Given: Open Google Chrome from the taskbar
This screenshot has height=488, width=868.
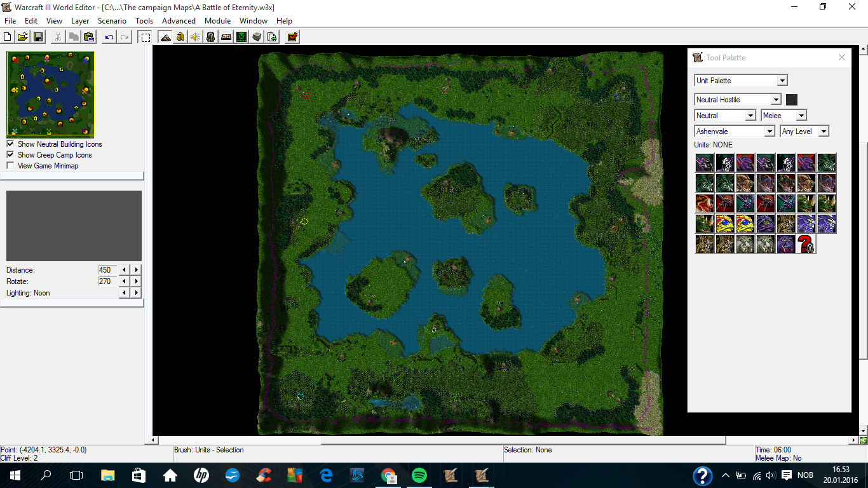Looking at the screenshot, I should coord(388,475).
